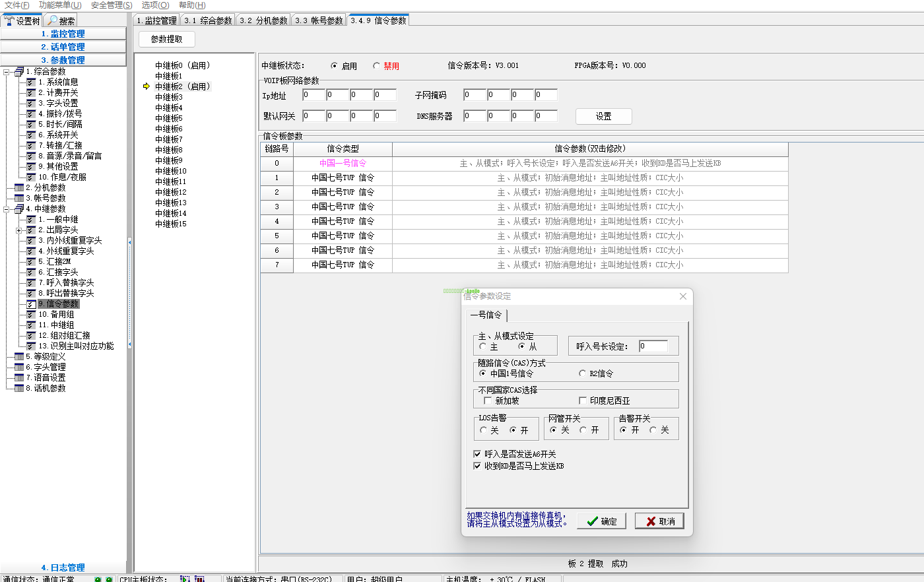924x582 pixels.
Task: Click the 系统信息 item icon in tree
Action: tap(30, 82)
